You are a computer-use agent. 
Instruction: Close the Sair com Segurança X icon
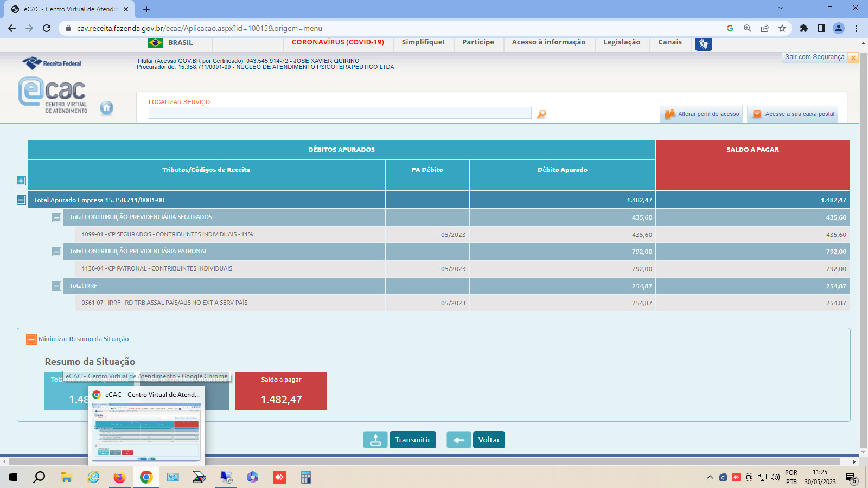pyautogui.click(x=853, y=57)
